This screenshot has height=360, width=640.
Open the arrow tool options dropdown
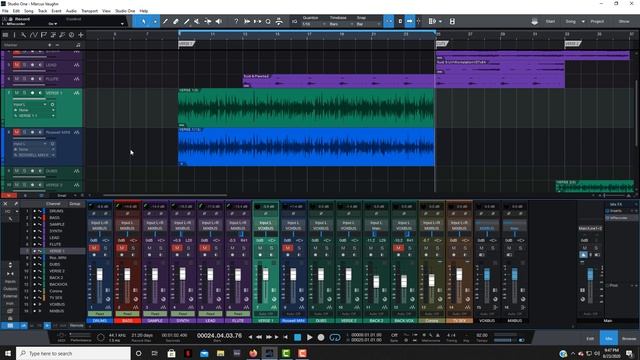tap(155, 21)
